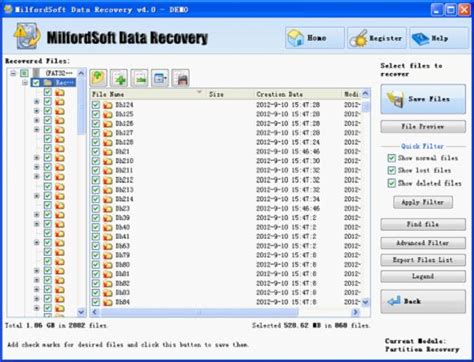Click the MilfordSoft logo icon in header
The image size is (474, 362).
[x=27, y=36]
